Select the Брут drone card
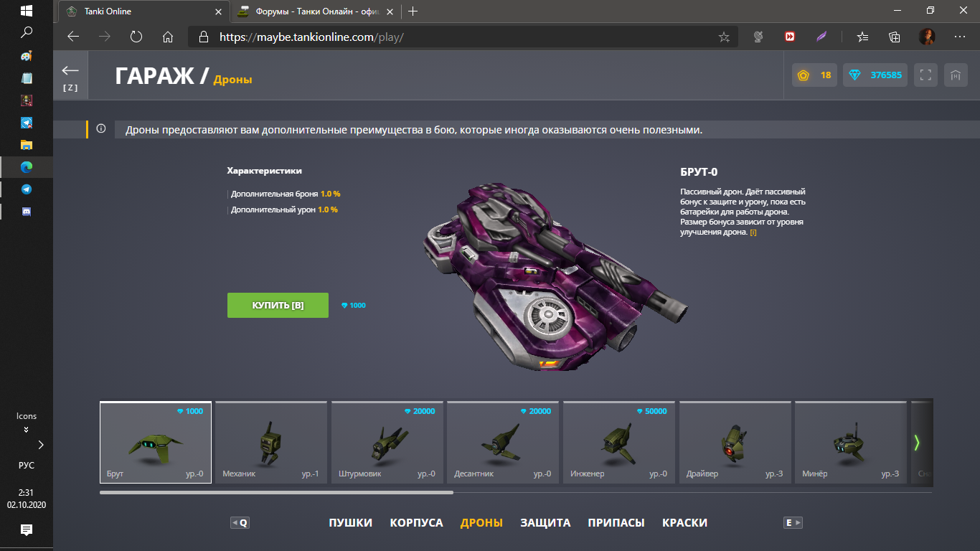The image size is (980, 551). 156,443
